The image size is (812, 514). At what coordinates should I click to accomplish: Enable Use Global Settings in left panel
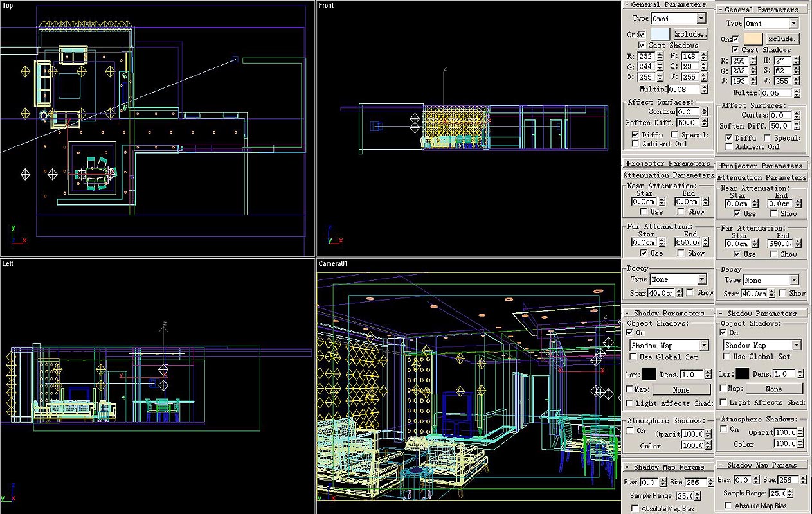pyautogui.click(x=633, y=357)
